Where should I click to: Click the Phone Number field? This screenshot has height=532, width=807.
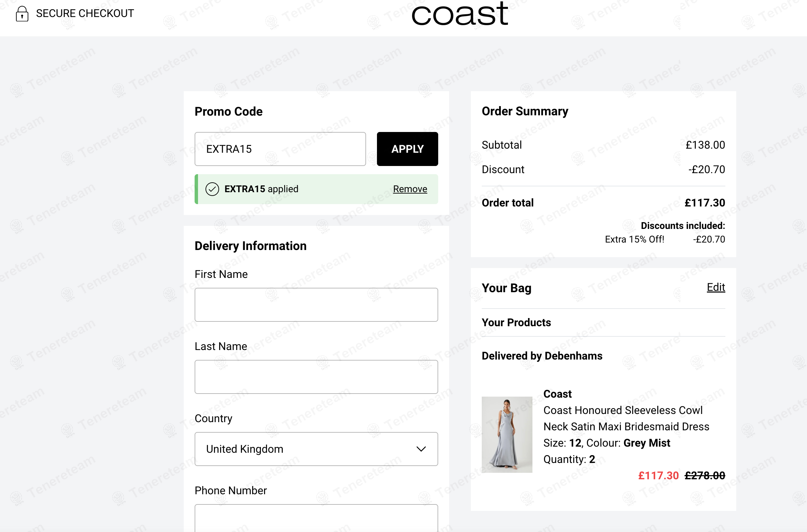(x=316, y=518)
